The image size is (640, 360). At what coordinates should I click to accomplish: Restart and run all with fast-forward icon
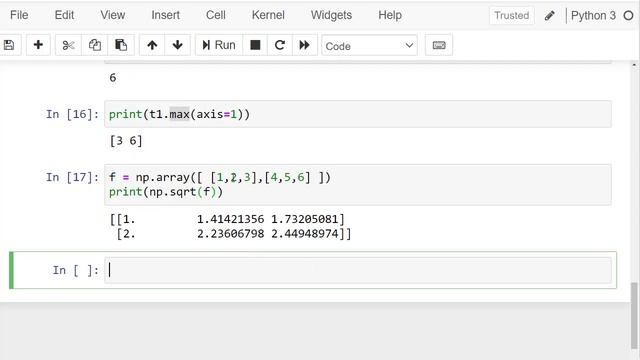304,45
